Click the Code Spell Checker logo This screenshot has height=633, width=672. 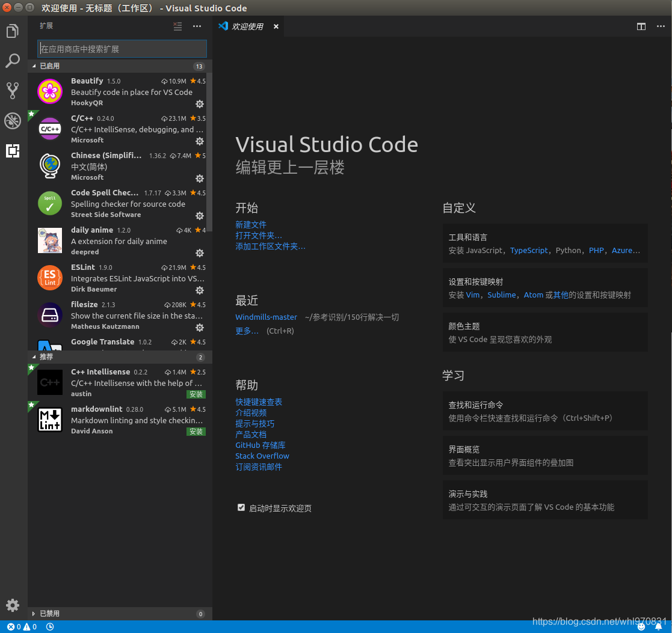tap(50, 203)
